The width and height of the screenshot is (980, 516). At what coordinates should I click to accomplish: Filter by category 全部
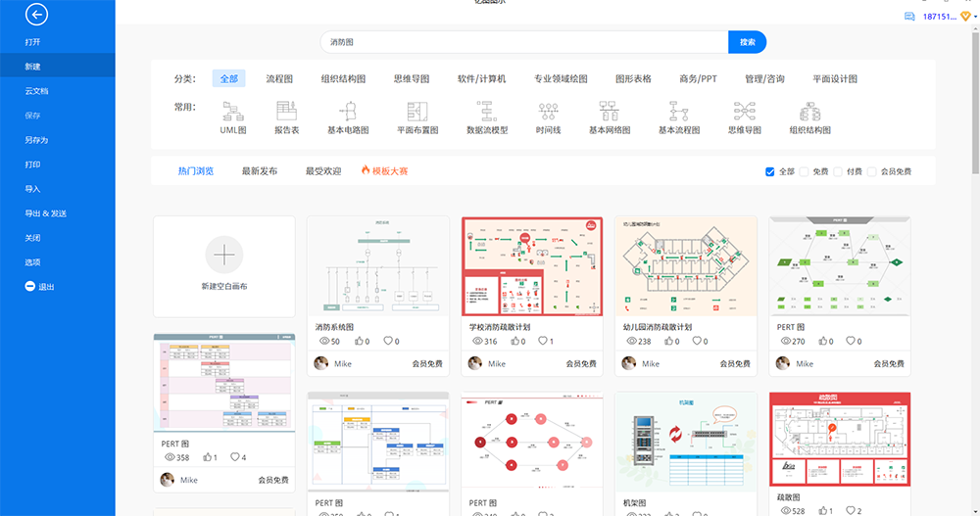(228, 78)
